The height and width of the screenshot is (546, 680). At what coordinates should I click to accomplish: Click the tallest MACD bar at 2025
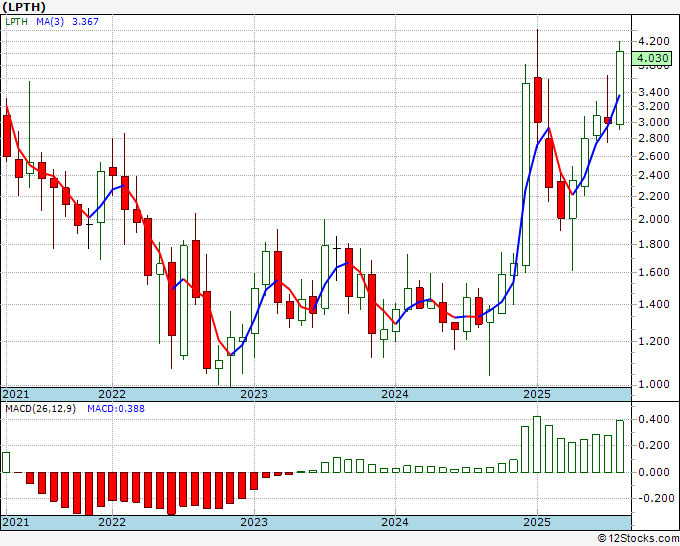click(x=537, y=445)
